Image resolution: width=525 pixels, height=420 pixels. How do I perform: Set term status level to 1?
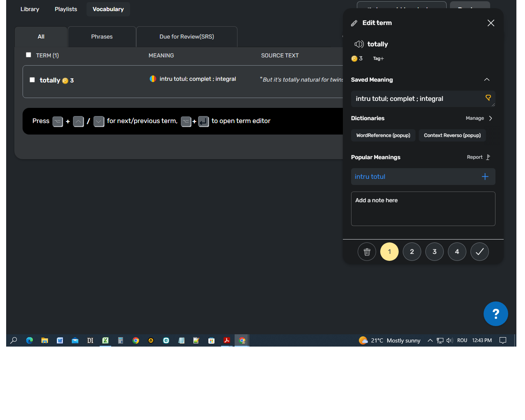(389, 252)
